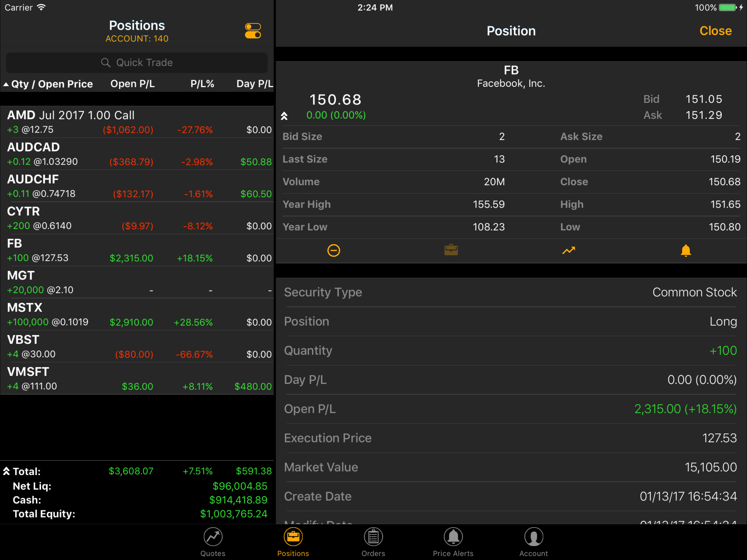Select the MSTX position row
Image resolution: width=747 pixels, height=560 pixels.
pyautogui.click(x=137, y=314)
